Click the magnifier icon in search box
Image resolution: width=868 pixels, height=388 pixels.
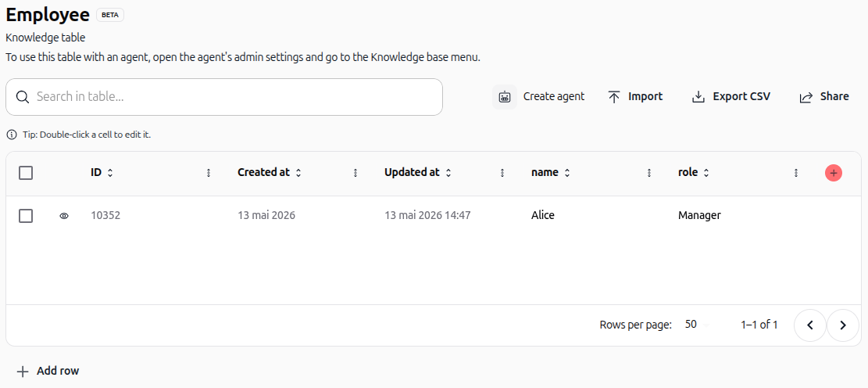tap(23, 97)
